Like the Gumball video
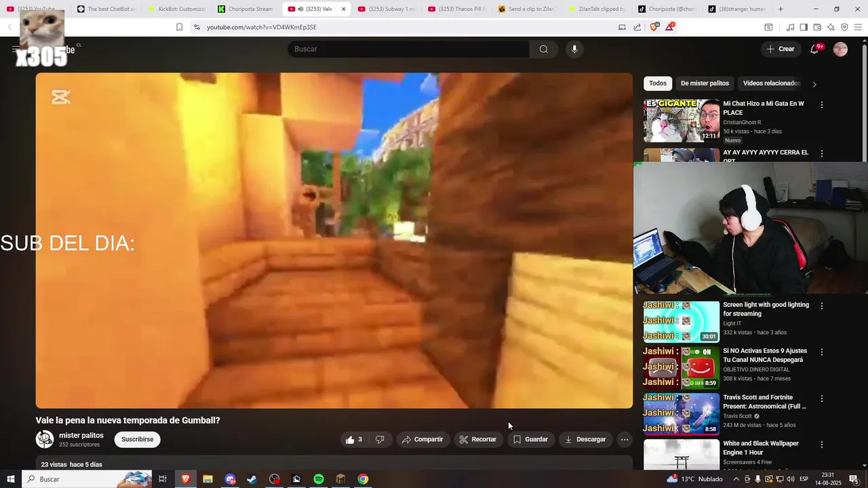 tap(354, 439)
